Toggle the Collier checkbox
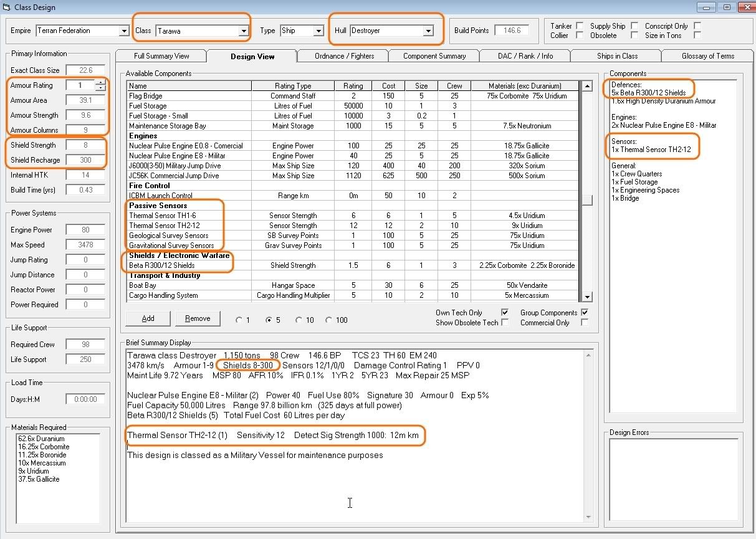This screenshot has width=756, height=539. pyautogui.click(x=580, y=36)
